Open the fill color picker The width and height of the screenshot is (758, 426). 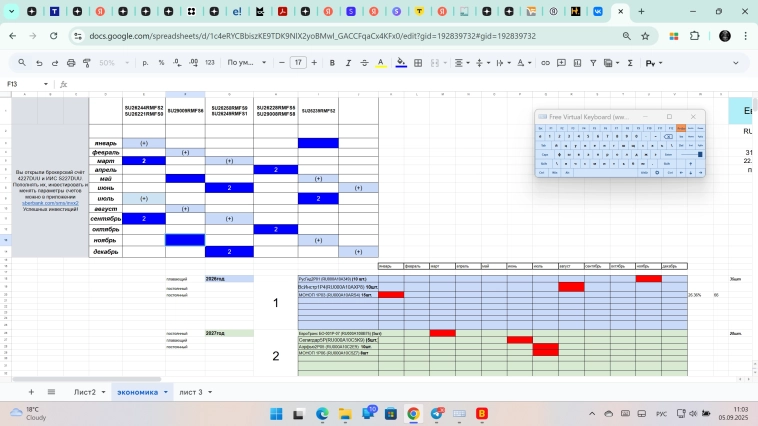tap(401, 62)
